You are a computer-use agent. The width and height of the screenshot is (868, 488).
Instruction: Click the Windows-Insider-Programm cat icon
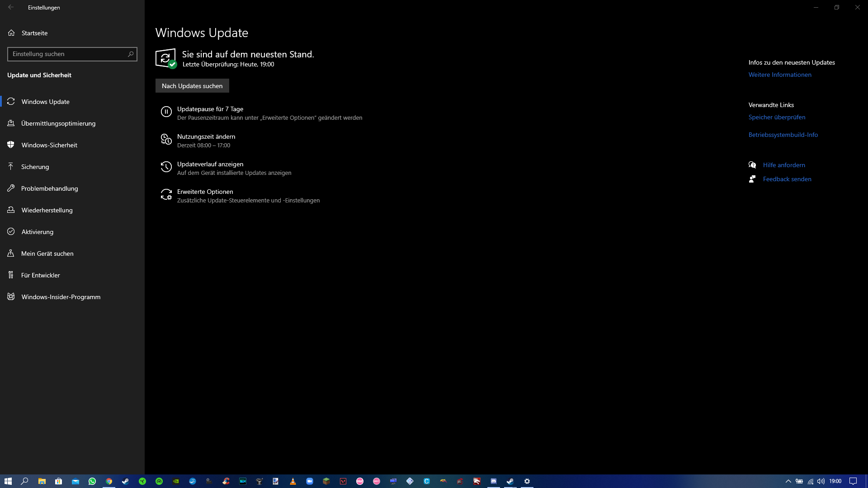tap(11, 297)
